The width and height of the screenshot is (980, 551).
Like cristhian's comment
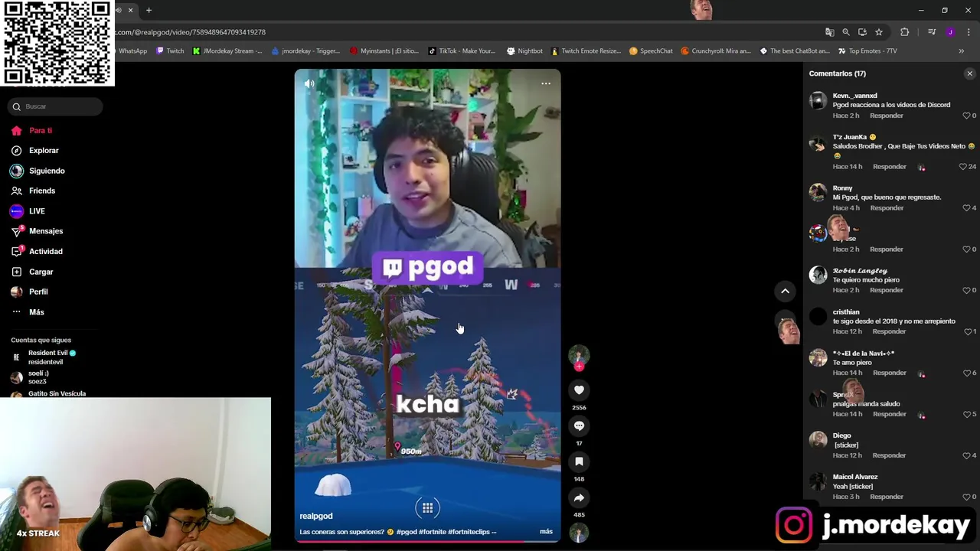click(966, 332)
